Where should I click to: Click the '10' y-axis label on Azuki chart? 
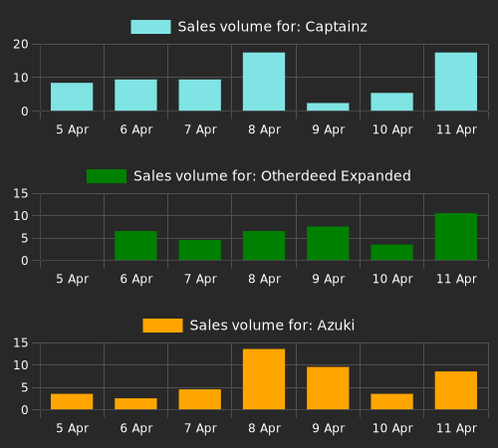[x=21, y=365]
